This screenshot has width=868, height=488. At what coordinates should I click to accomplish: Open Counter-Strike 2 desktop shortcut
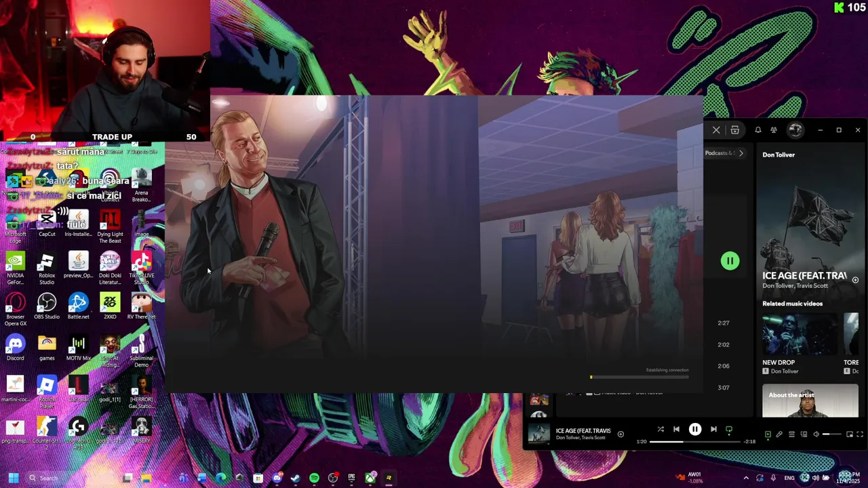47,434
